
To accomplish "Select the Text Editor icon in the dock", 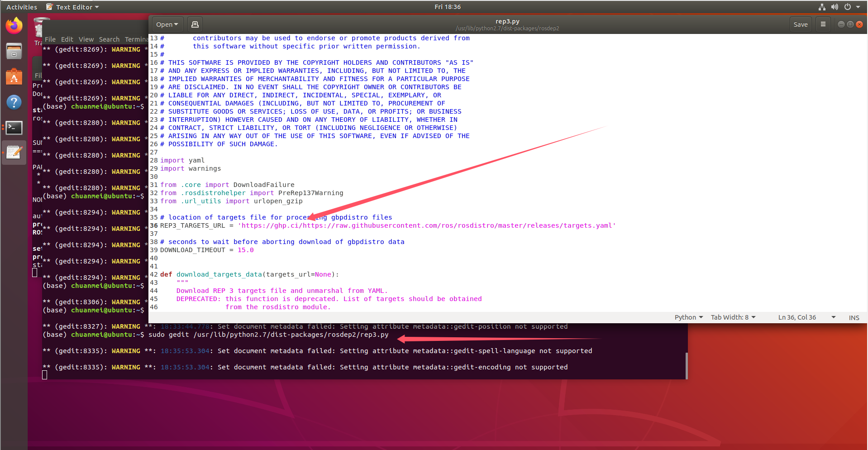I will coord(14,152).
